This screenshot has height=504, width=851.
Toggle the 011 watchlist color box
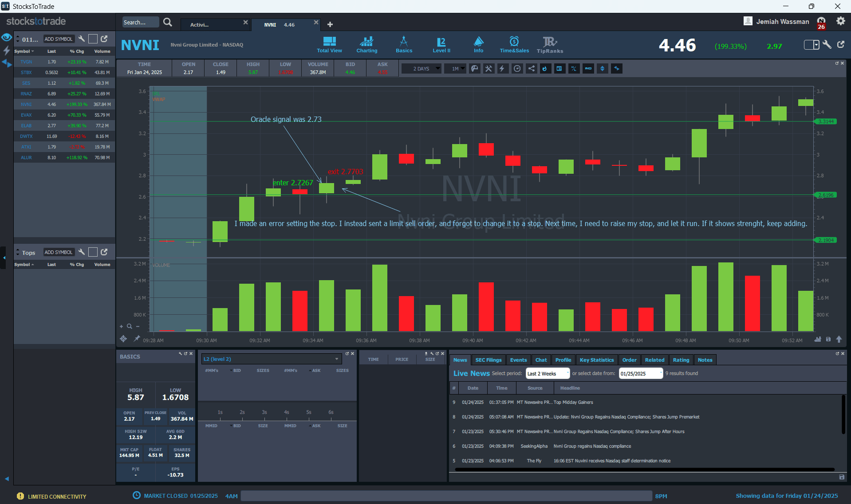(x=93, y=39)
